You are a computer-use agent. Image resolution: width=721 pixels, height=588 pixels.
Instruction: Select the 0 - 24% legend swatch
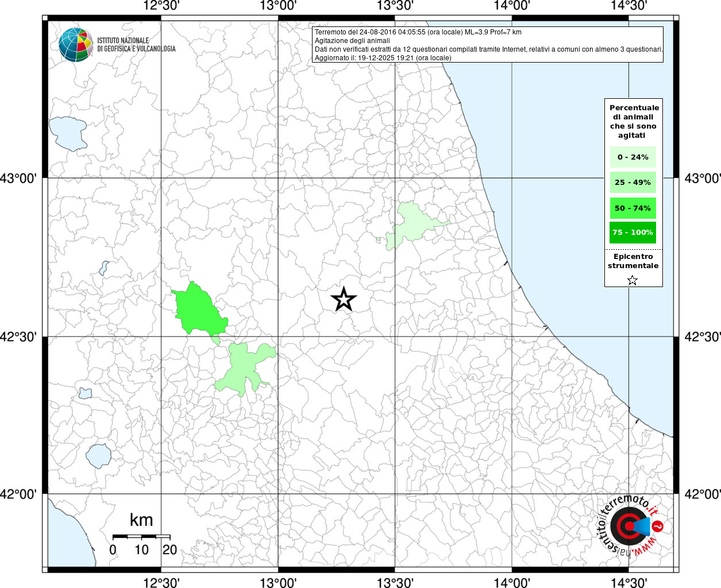pyautogui.click(x=633, y=157)
